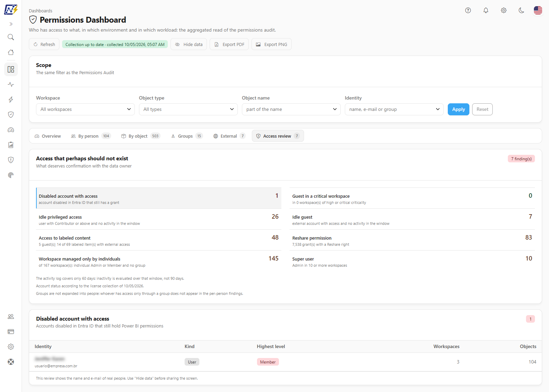This screenshot has width=549, height=392.
Task: Select Idle privileged access finding
Action: tap(159, 219)
